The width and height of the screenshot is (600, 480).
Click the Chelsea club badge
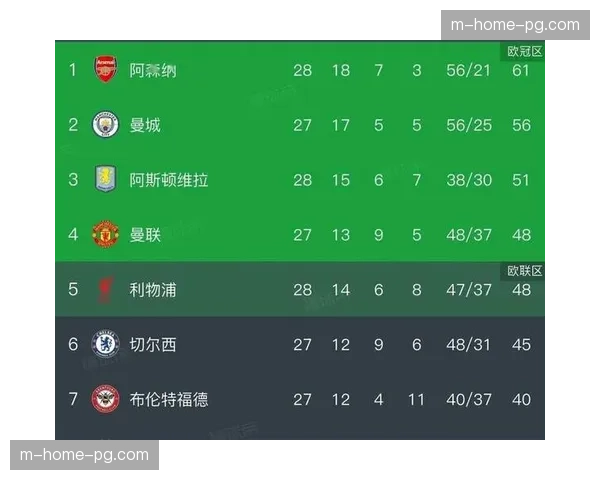[x=105, y=345]
